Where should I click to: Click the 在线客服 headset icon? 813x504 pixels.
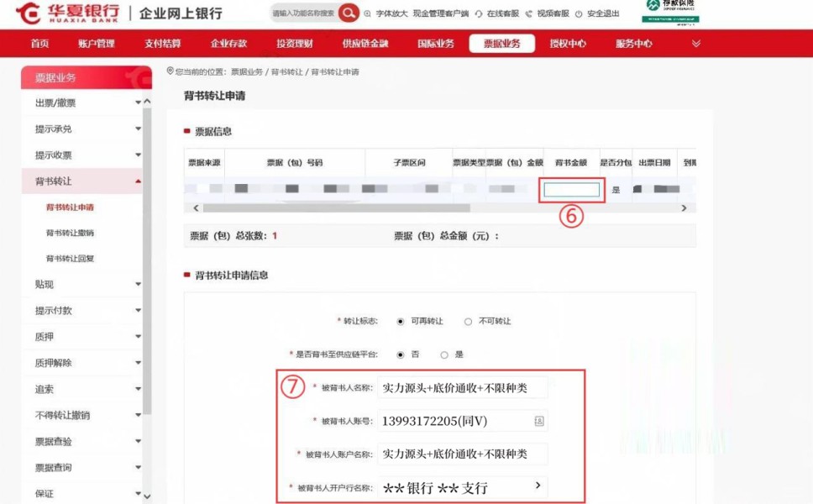click(479, 13)
